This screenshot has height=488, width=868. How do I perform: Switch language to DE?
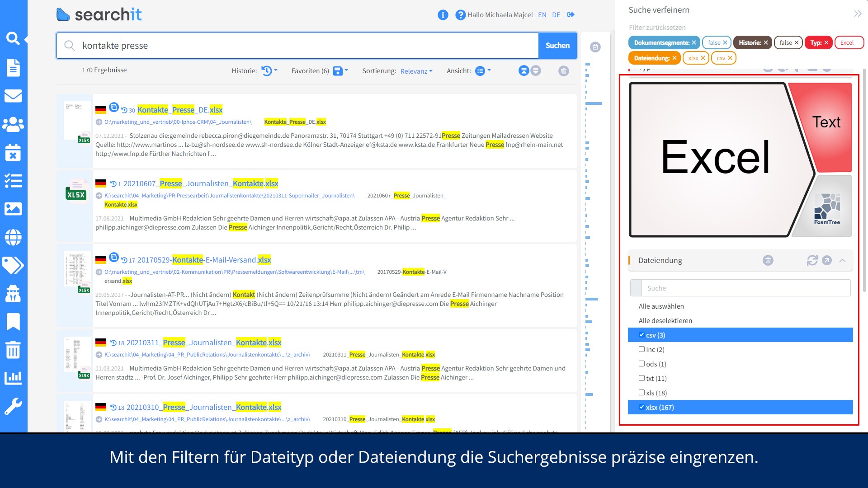[x=556, y=15]
